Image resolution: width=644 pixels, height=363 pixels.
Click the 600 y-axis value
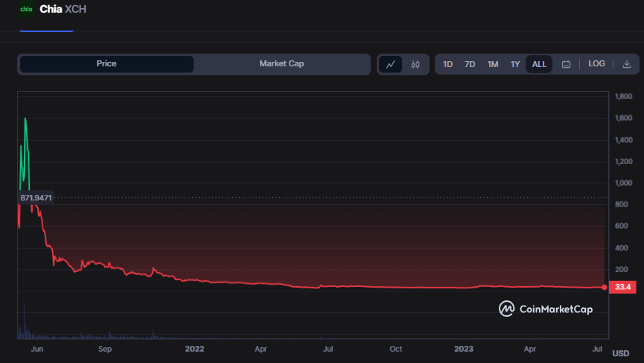point(622,226)
